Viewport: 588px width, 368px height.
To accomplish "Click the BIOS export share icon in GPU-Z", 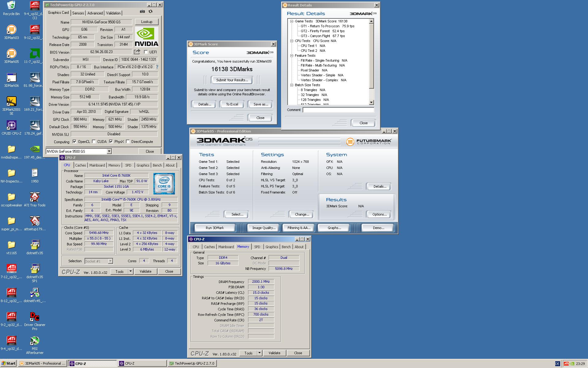I will (x=137, y=52).
